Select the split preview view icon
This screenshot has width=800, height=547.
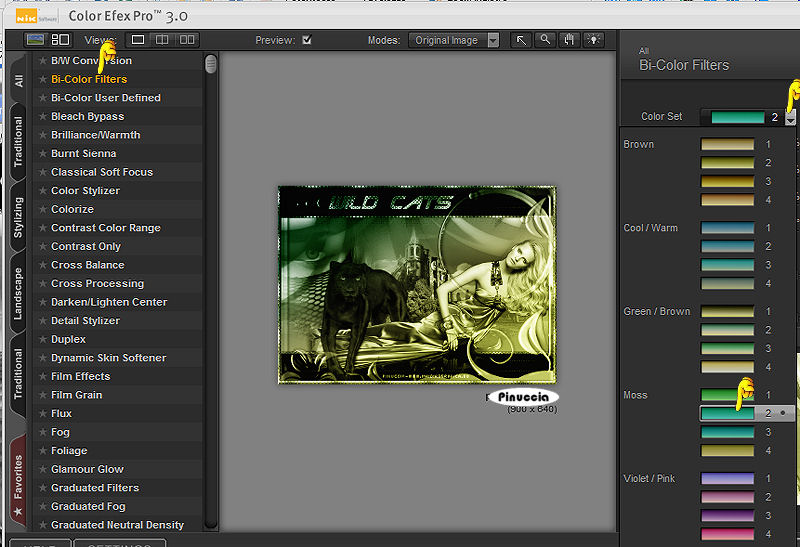162,40
